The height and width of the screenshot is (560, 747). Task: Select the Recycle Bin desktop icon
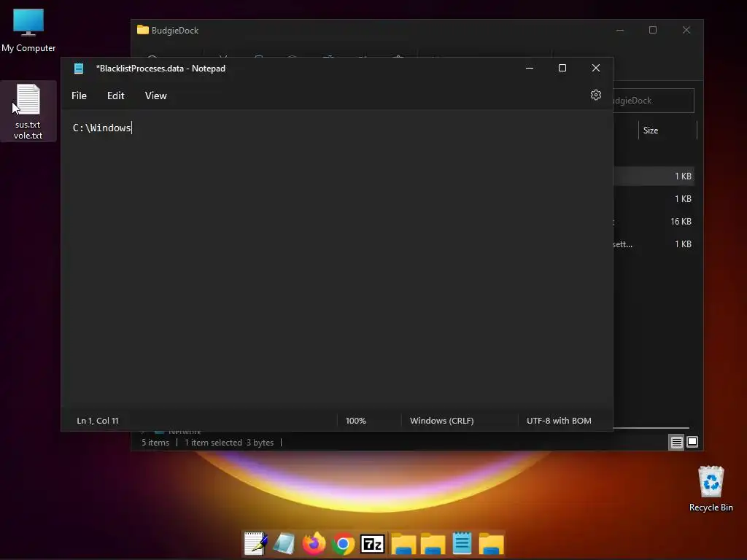pos(711,489)
